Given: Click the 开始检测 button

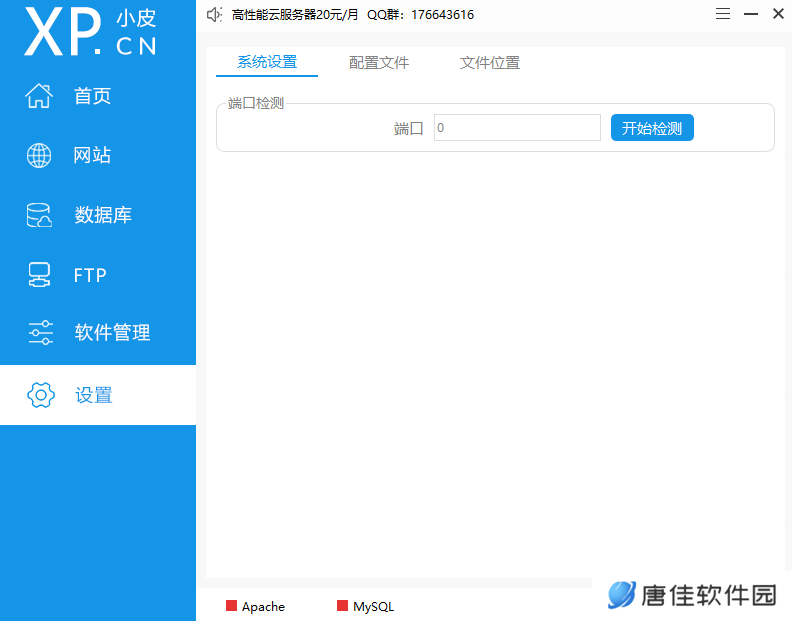Looking at the screenshot, I should pos(652,128).
